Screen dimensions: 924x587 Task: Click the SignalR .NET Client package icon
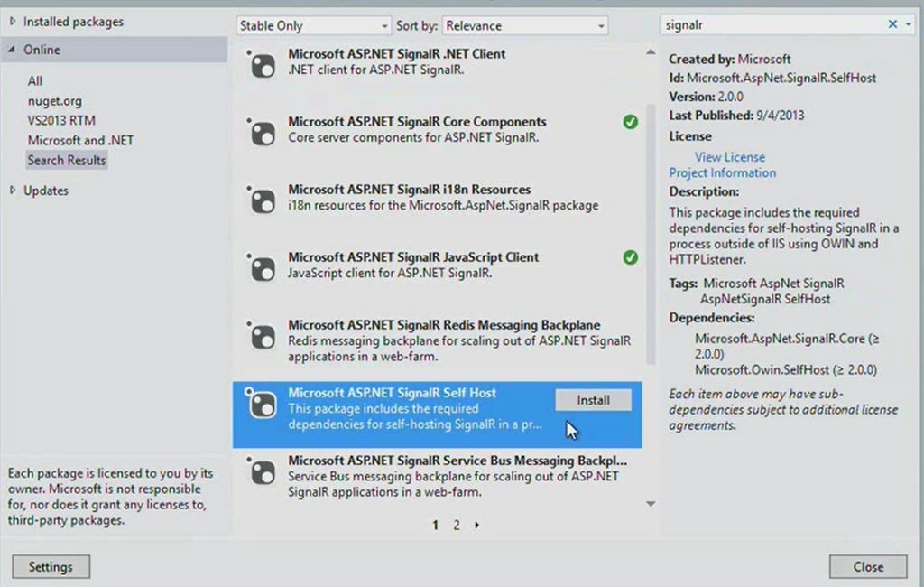(x=261, y=65)
